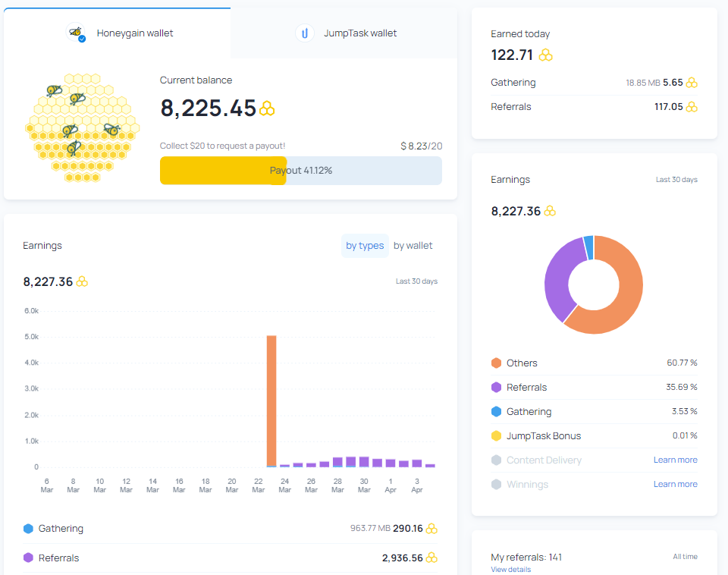Viewport: 728px width, 575px height.
Task: Open Learn more for Content Delivery
Action: pos(675,460)
